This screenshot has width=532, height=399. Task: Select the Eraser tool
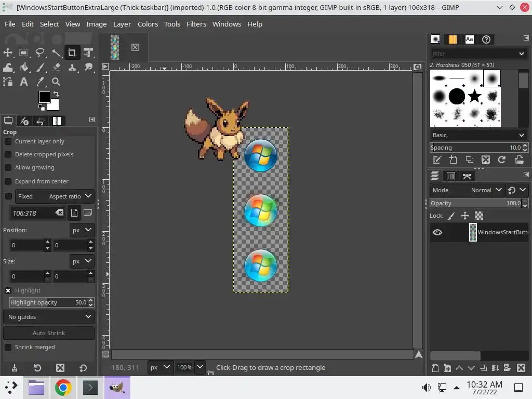tap(56, 67)
